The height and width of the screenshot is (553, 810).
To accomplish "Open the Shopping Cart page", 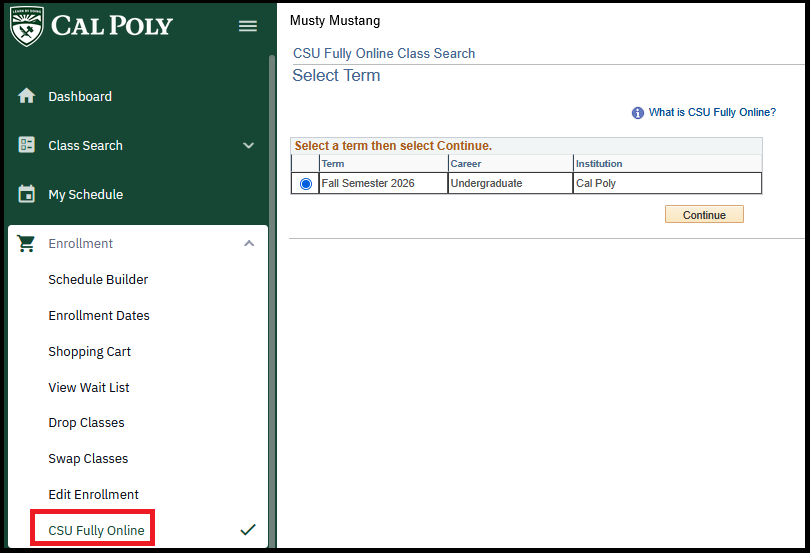I will point(89,352).
